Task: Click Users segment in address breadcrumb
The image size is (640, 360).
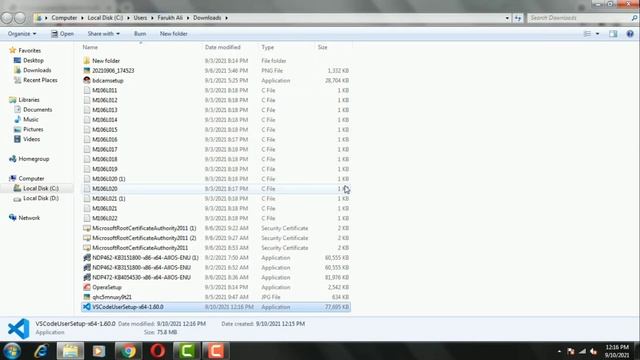Action: 140,18
